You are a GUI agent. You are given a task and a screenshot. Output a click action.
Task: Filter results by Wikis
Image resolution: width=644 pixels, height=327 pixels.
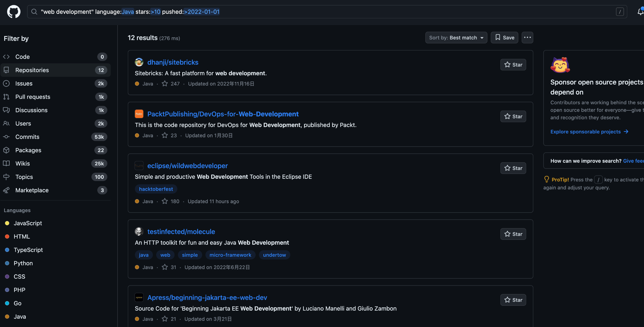pyautogui.click(x=55, y=164)
